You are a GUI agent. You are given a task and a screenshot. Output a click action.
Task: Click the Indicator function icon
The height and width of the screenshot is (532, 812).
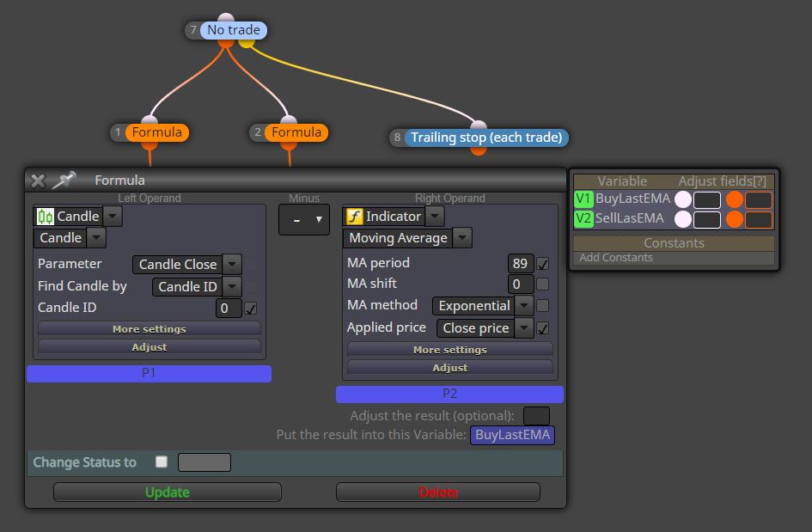(x=354, y=216)
